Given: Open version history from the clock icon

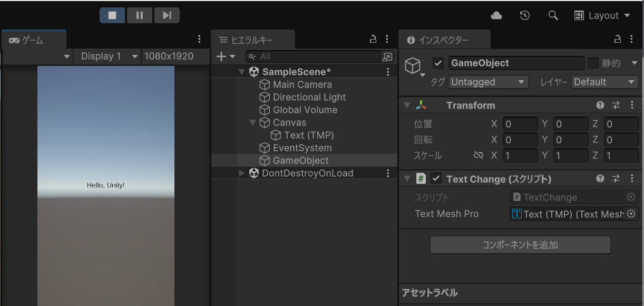Looking at the screenshot, I should click(x=524, y=15).
